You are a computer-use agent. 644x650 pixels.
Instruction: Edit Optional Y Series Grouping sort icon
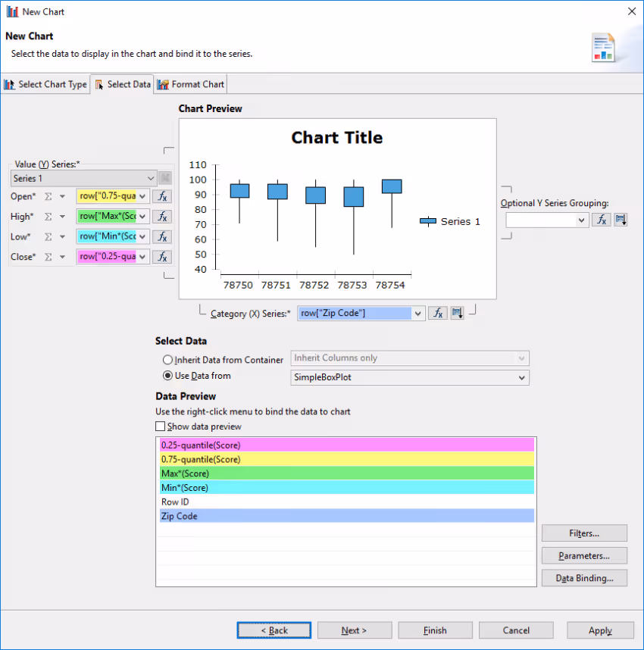pyautogui.click(x=621, y=220)
